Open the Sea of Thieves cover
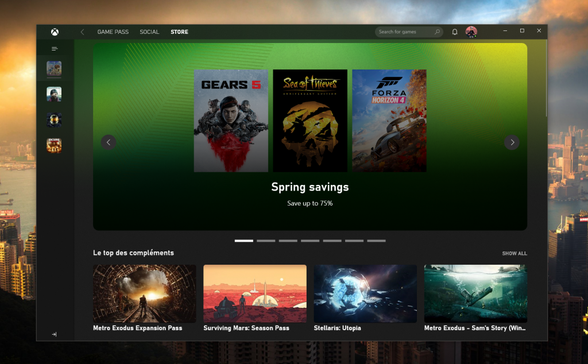The height and width of the screenshot is (364, 588). [310, 121]
